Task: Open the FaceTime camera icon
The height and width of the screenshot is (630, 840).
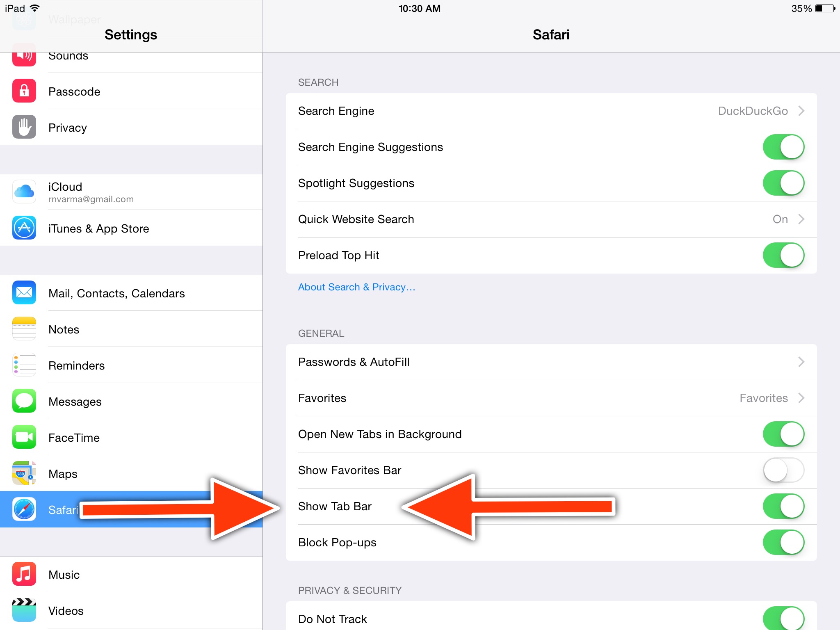Action: pyautogui.click(x=24, y=437)
